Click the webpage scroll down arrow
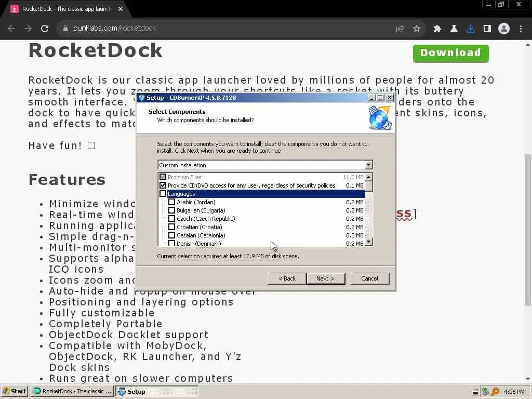532x399 pixels. tap(528, 379)
